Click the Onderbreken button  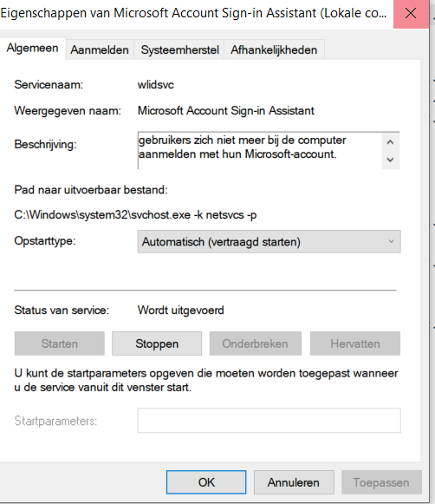coord(256,344)
